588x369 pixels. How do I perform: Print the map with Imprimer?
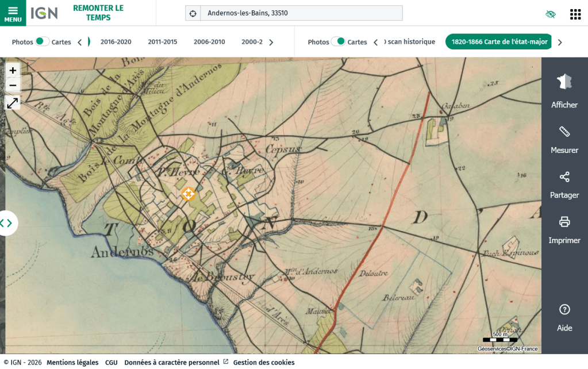(564, 230)
